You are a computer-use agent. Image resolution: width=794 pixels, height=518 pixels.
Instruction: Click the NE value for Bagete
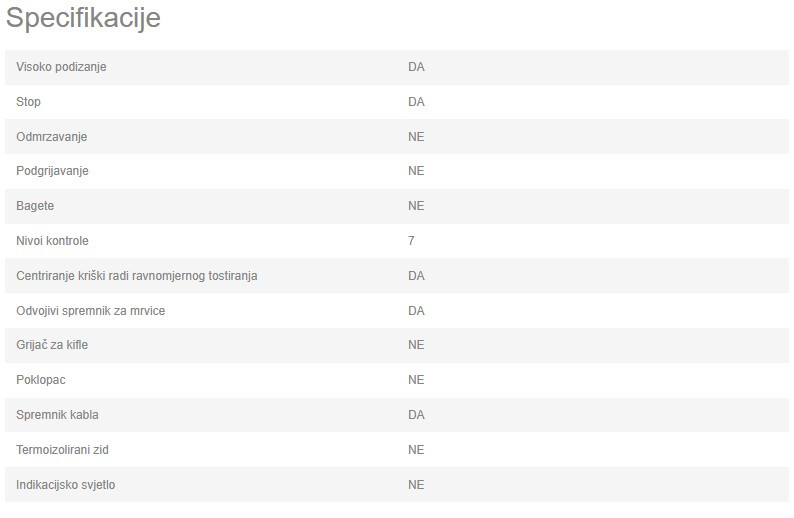416,206
